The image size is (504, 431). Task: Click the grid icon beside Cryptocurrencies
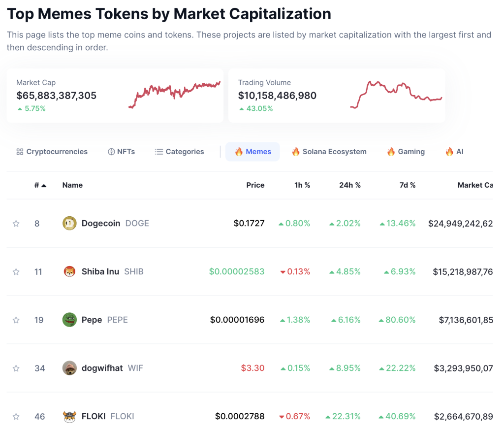tap(19, 152)
